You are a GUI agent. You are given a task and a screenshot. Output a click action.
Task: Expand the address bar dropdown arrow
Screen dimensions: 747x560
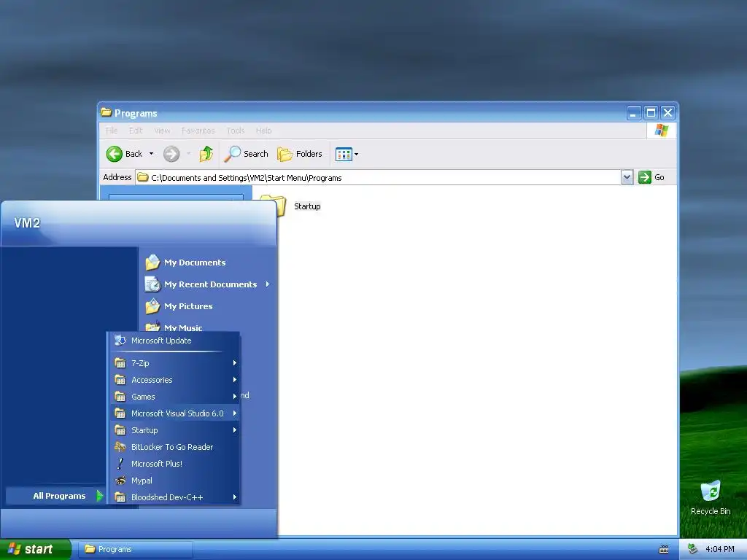tap(627, 178)
